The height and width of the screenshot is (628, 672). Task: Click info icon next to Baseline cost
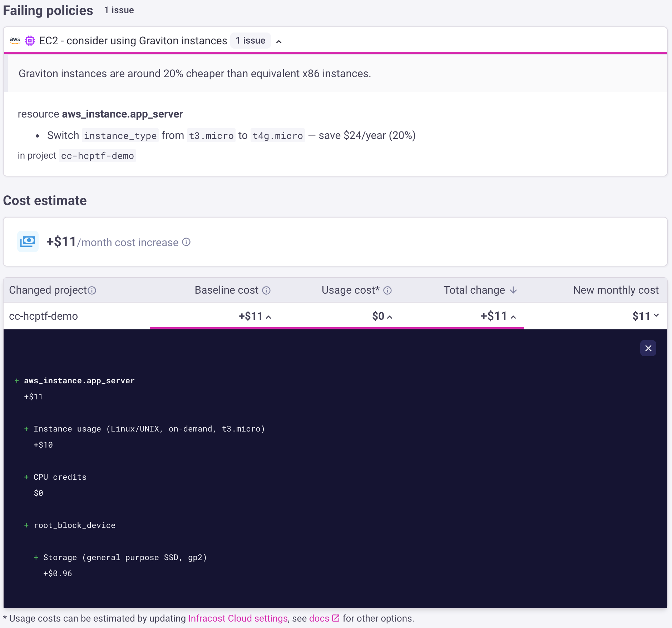266,290
